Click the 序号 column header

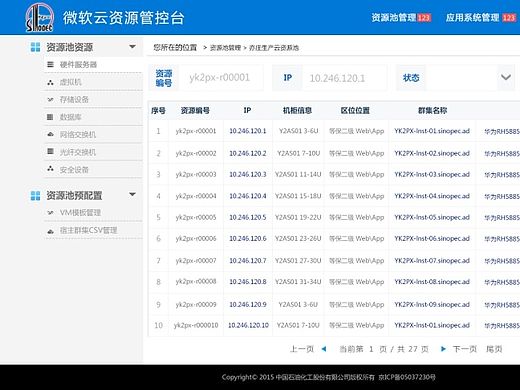158,110
